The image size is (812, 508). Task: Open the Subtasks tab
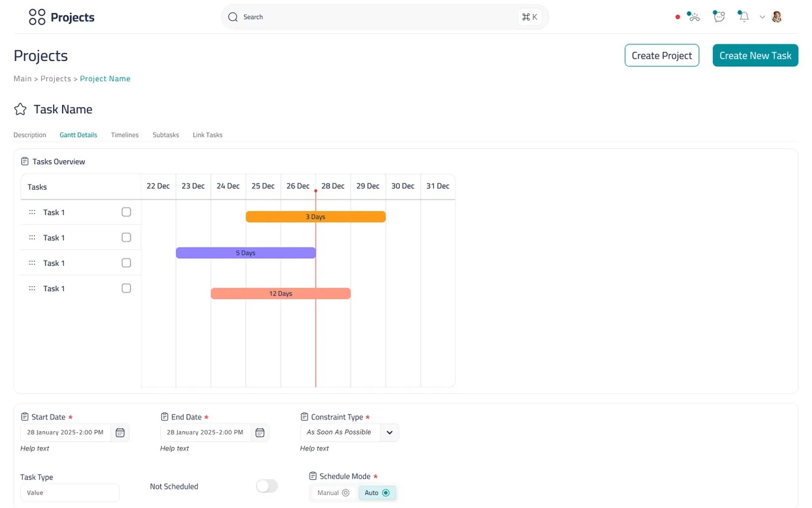coord(165,135)
